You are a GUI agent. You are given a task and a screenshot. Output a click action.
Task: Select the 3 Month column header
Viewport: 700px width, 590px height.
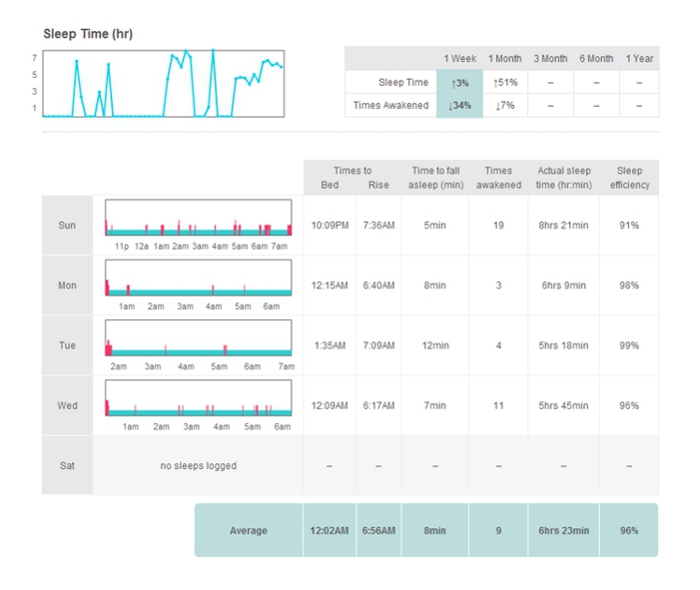pos(550,59)
